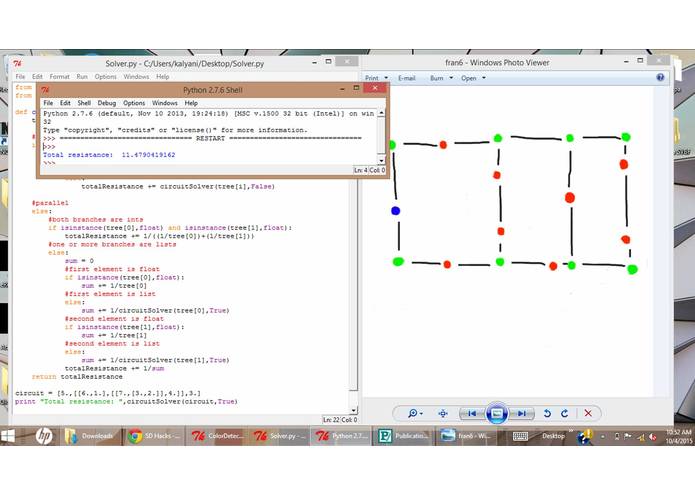695x494 pixels.
Task: Click the blue dot in the circuit image
Action: click(396, 211)
